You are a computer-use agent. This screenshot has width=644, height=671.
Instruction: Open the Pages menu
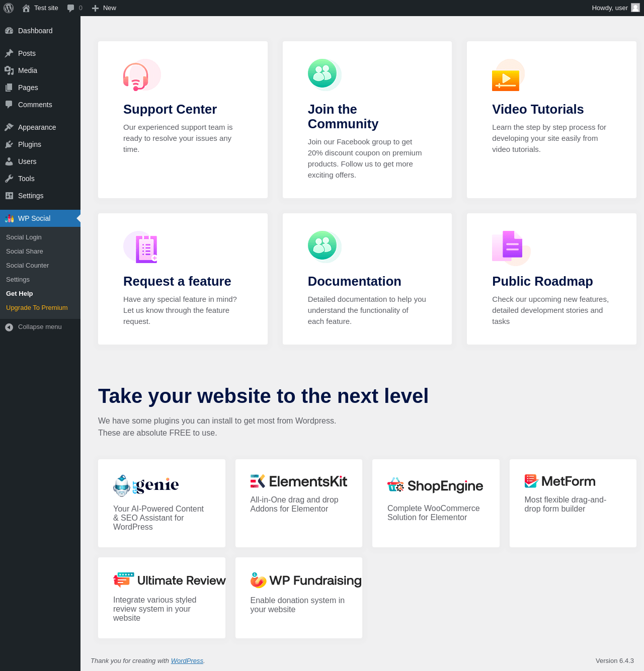pos(40,88)
